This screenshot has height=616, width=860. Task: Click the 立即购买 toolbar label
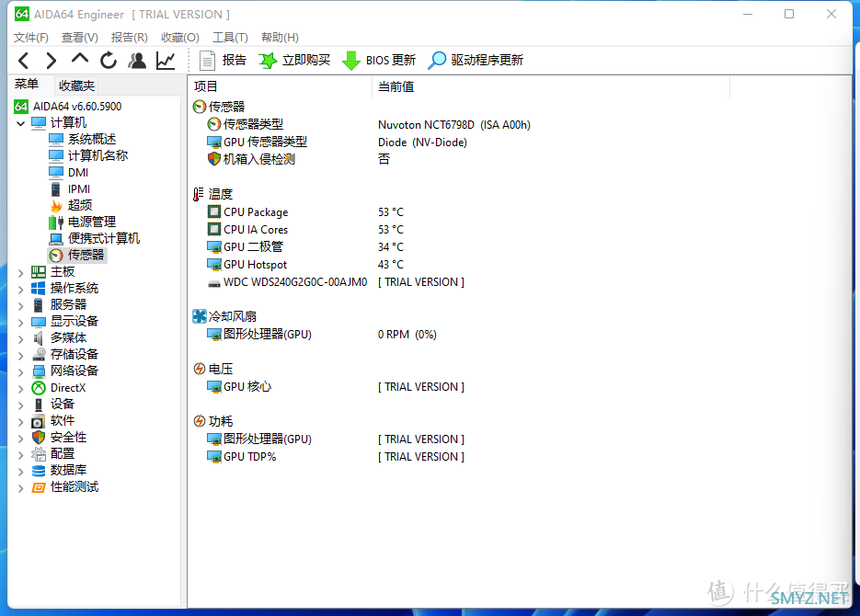[x=306, y=61]
